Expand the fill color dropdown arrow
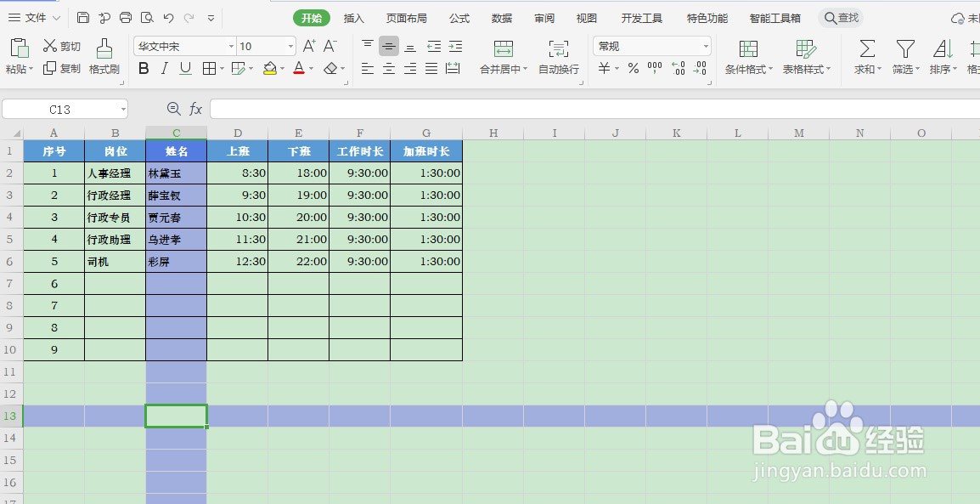The height and width of the screenshot is (504, 980). pyautogui.click(x=283, y=69)
